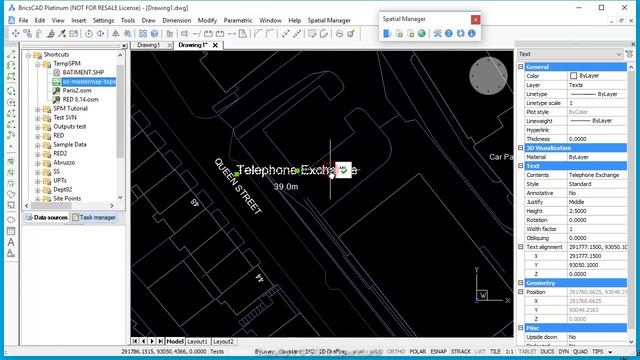Click the white ByLayer color swatch
640x360 pixels.
coord(573,76)
